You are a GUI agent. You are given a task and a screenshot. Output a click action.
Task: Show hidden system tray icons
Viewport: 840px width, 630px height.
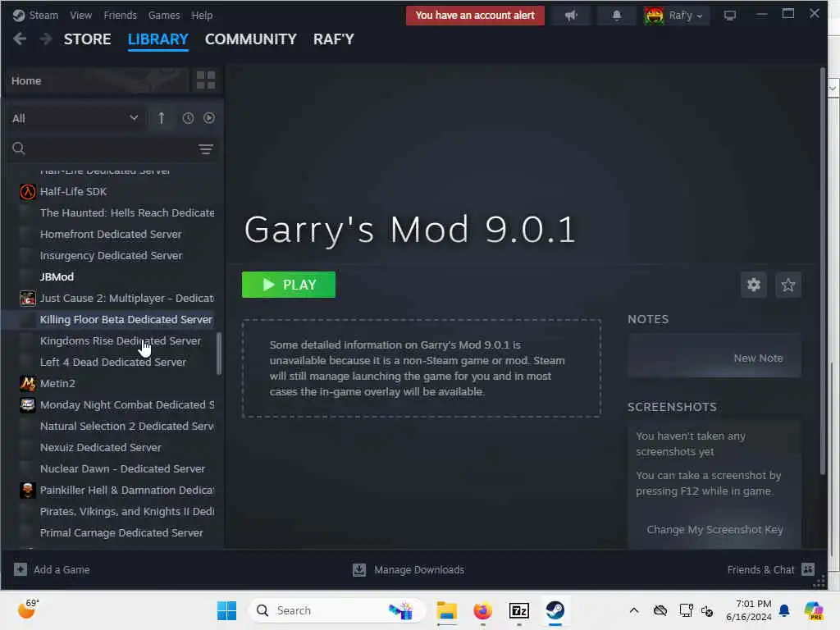(634, 610)
